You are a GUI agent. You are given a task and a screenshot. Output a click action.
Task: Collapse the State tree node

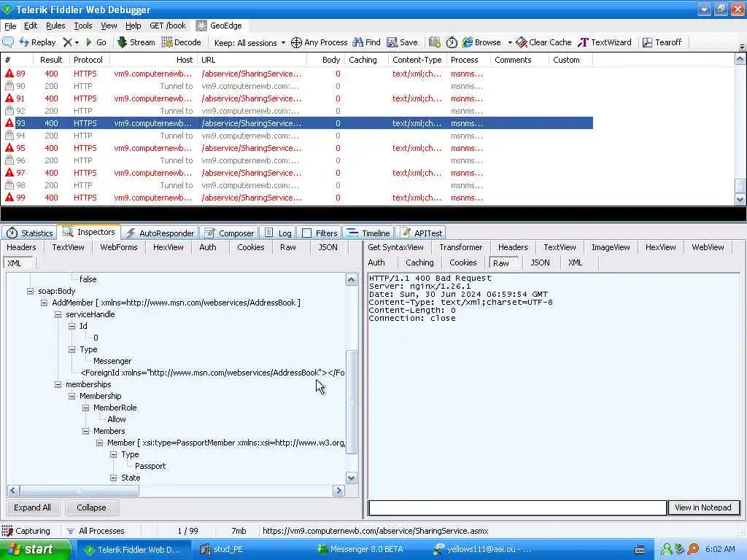[113, 478]
